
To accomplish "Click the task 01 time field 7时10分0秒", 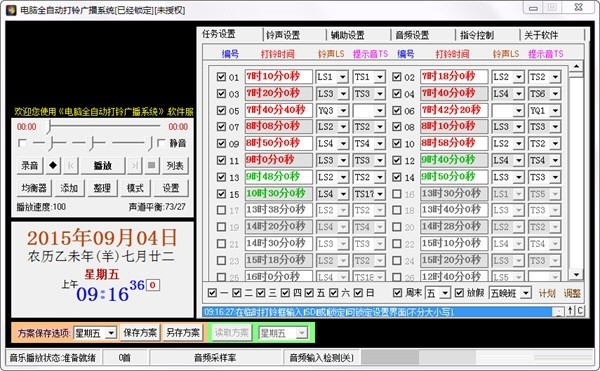I will coord(279,76).
